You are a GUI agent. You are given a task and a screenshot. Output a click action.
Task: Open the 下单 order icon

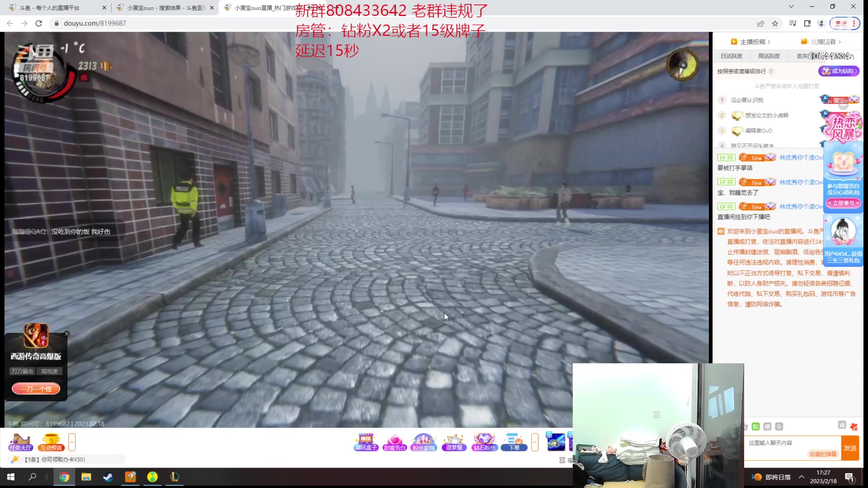[x=514, y=442]
